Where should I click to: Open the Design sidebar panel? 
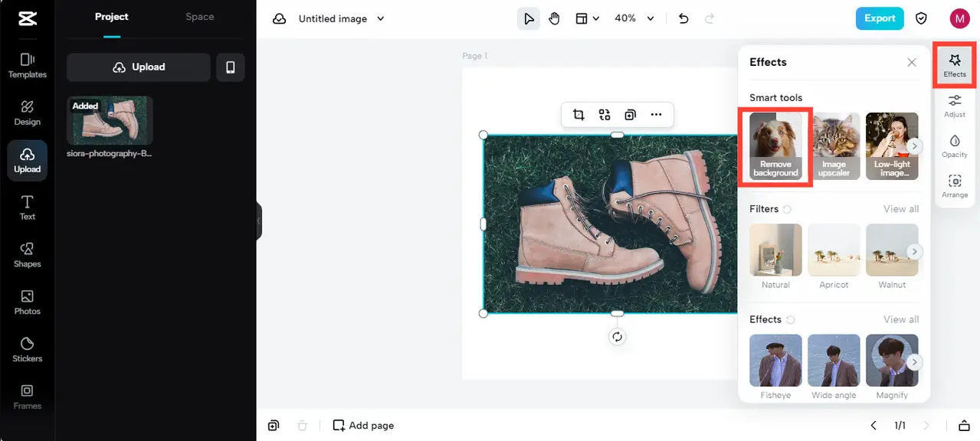tap(27, 113)
